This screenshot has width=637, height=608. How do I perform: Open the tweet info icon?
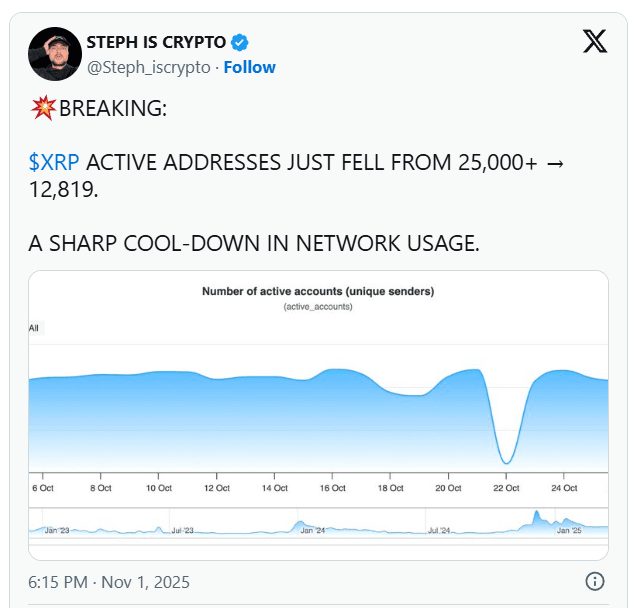point(595,581)
